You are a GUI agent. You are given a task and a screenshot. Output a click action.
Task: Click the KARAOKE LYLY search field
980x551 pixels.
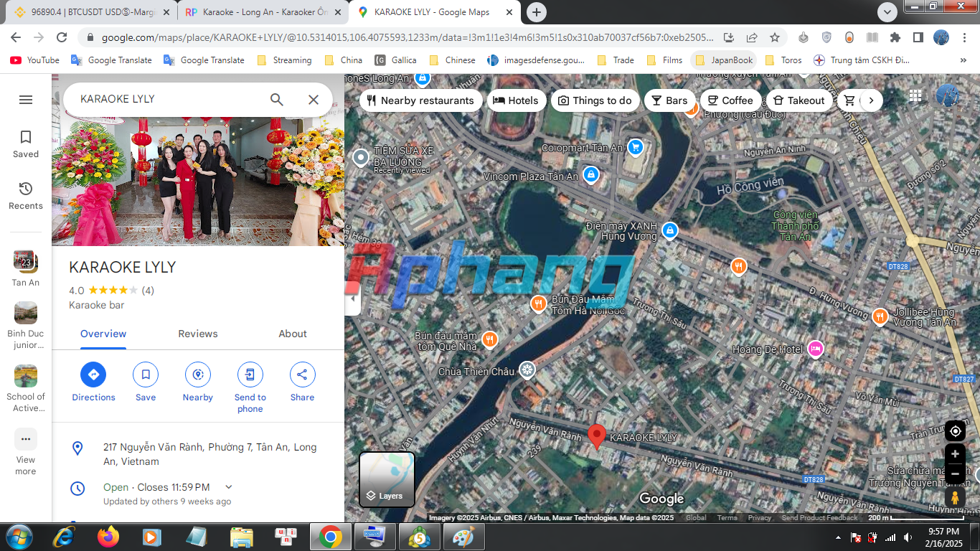click(168, 100)
